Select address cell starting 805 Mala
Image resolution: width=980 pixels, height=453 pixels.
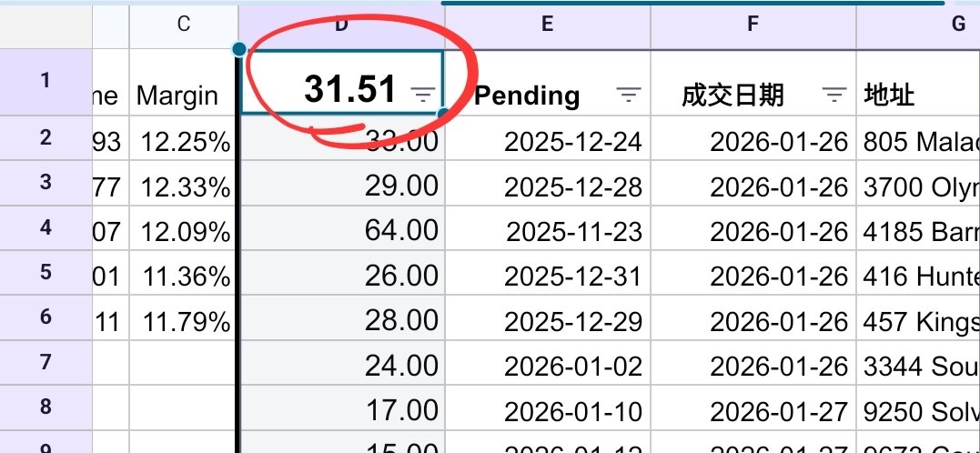pos(918,138)
